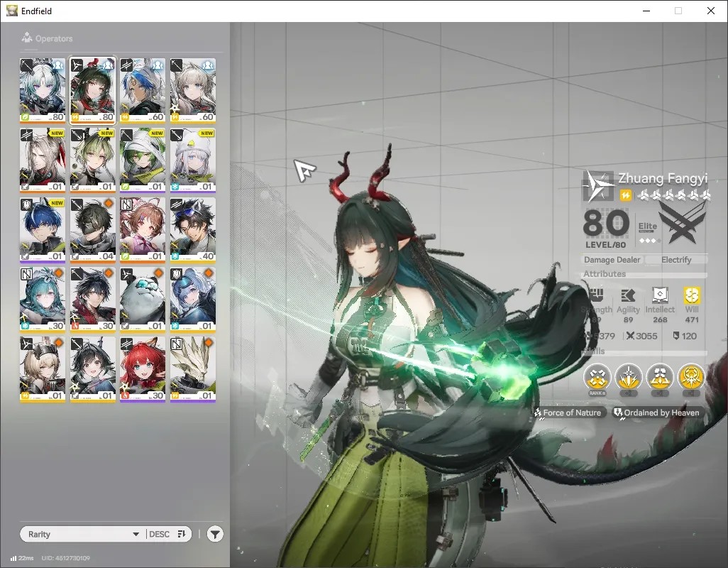Open the Ordained by Heaven talent
Screen dimensions: 728x568
coord(656,413)
